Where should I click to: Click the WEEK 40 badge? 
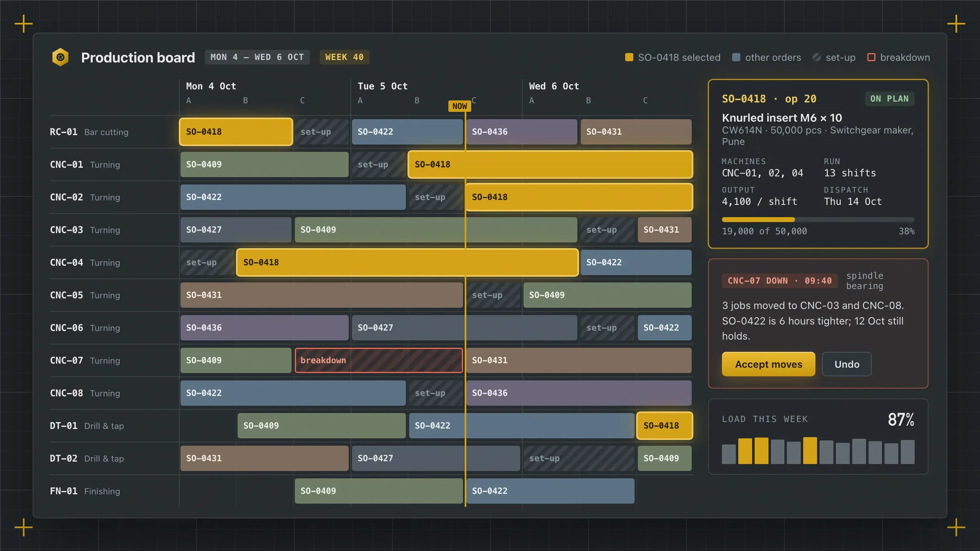click(344, 57)
